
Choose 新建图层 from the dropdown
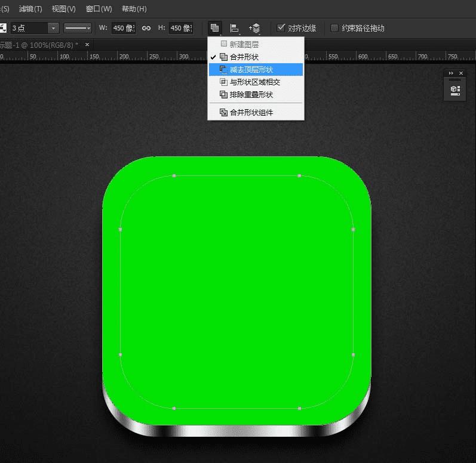pos(256,44)
